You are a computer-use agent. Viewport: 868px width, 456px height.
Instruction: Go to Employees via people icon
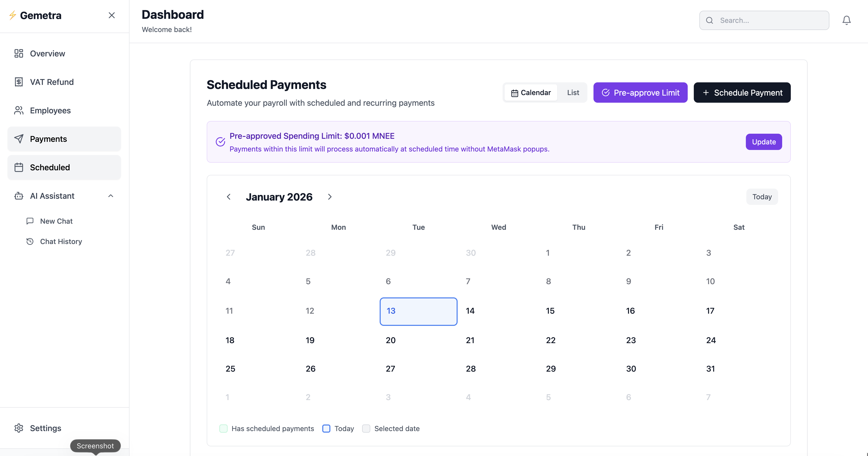pos(19,110)
